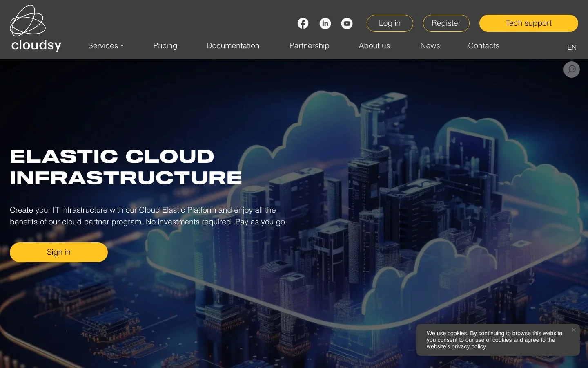
Task: Click the cloudsy logo
Action: [36, 28]
